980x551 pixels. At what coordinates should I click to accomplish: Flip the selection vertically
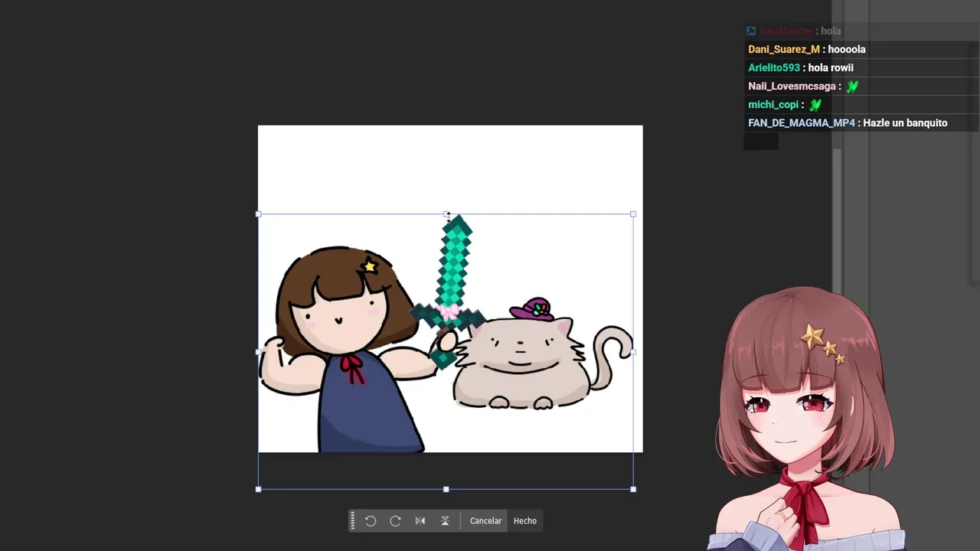point(445,520)
